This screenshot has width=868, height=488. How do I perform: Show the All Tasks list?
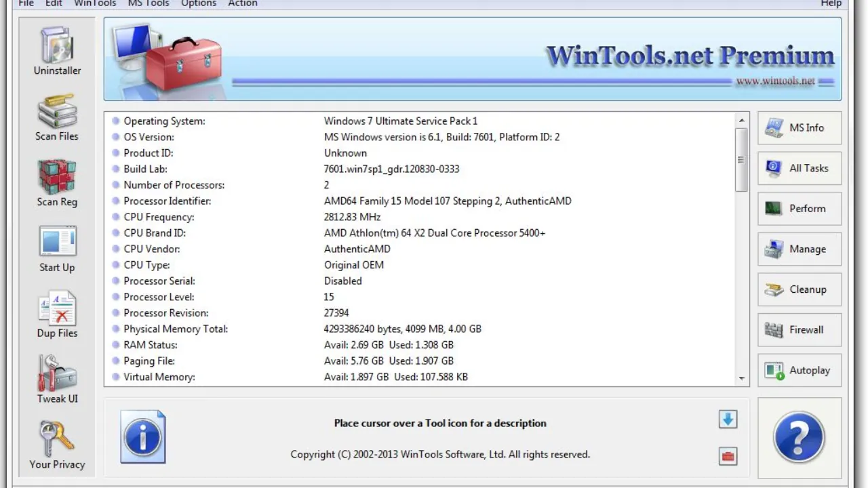pyautogui.click(x=799, y=168)
